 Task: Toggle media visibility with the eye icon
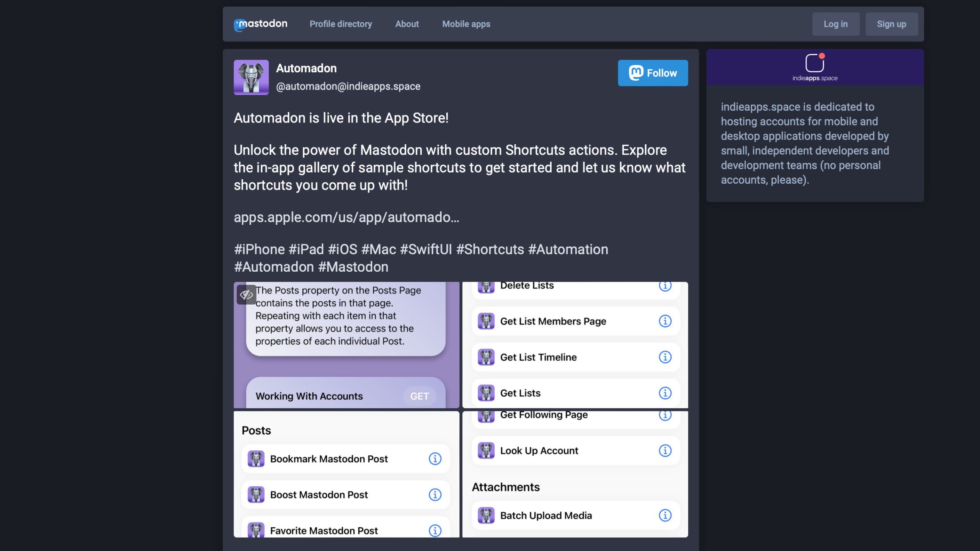click(246, 294)
